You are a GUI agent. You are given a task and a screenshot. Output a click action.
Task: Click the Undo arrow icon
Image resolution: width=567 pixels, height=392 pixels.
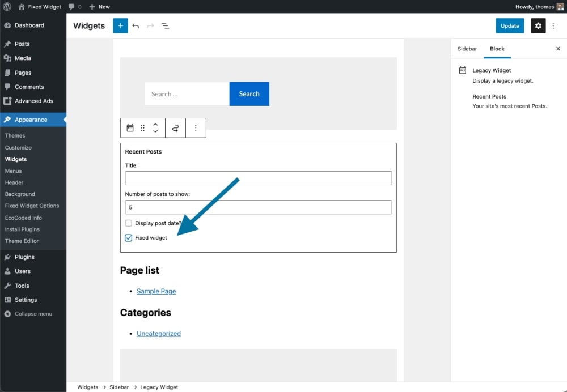coord(136,25)
